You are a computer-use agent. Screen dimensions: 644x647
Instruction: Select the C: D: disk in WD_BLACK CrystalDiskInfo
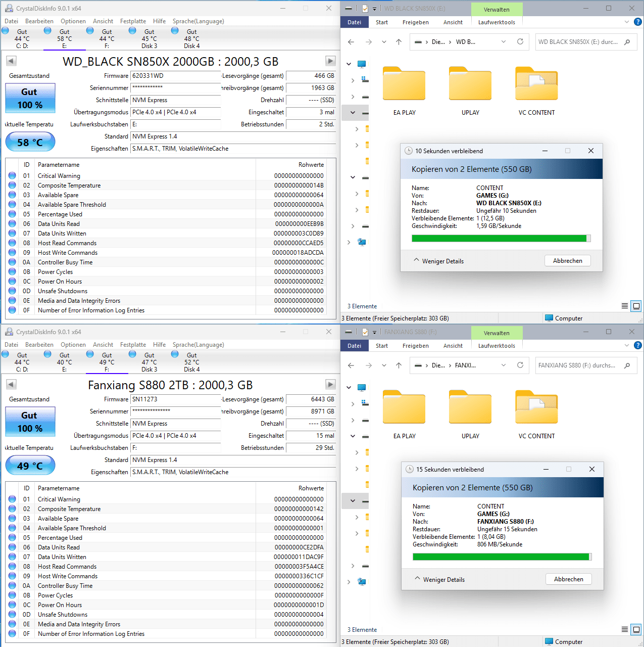pos(22,38)
